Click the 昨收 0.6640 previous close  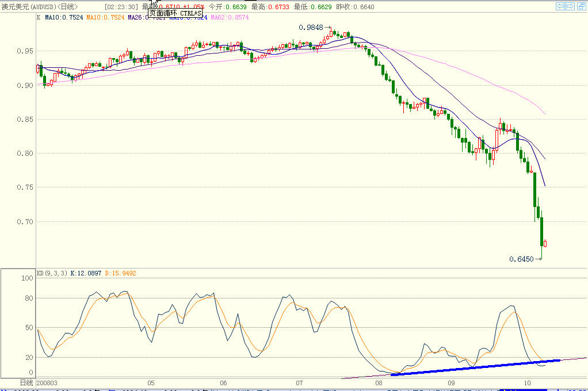point(355,7)
